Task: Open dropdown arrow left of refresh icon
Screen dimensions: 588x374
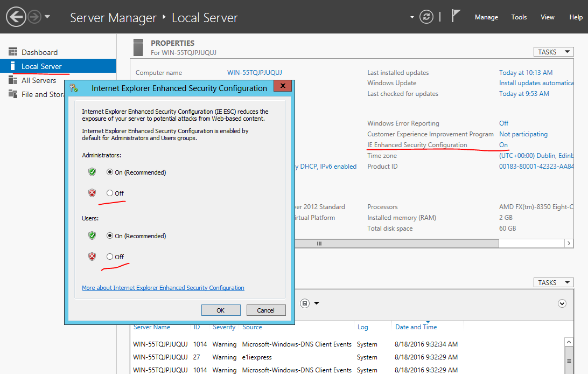Action: pos(412,17)
